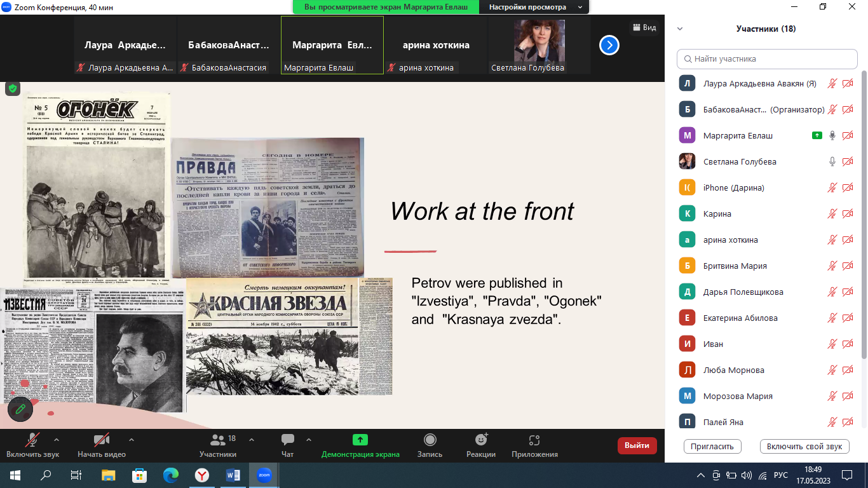Click the camera-off icon for Дарья Полевщикова
Image resolution: width=868 pixels, height=488 pixels.
point(848,292)
